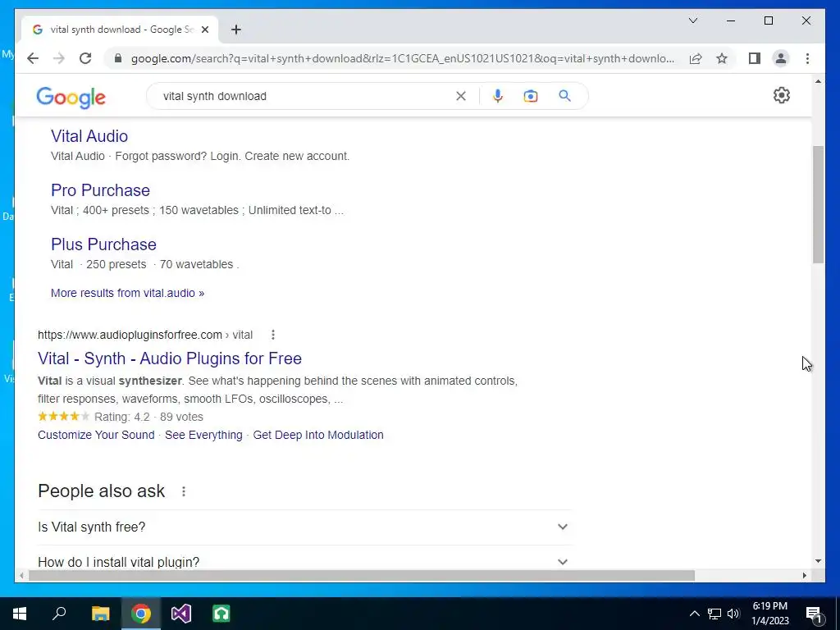Reload the Google search page

point(85,58)
